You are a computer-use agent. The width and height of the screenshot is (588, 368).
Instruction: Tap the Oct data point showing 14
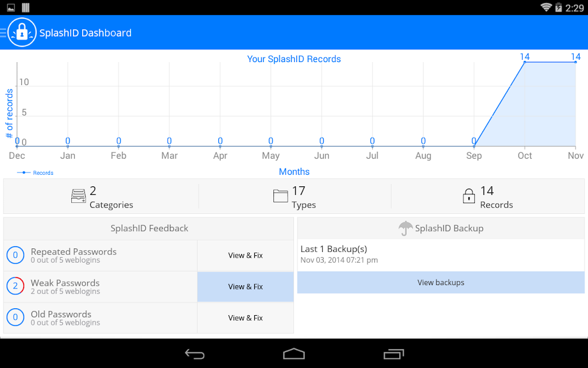525,62
